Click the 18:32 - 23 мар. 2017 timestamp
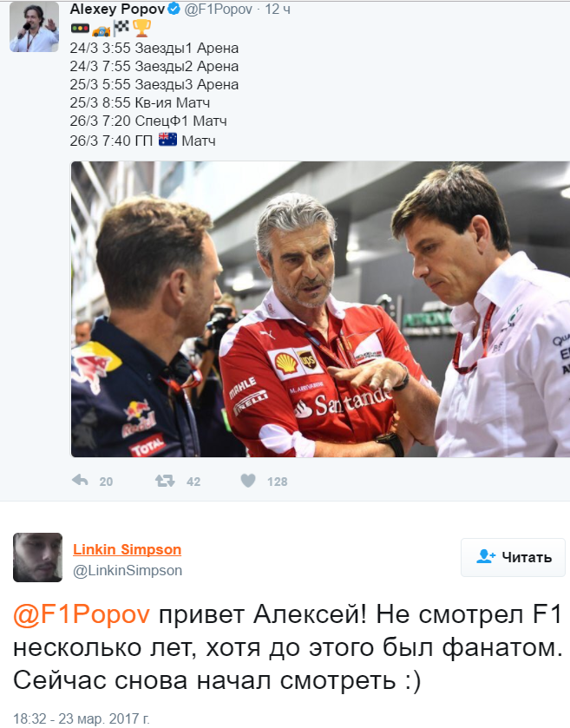The image size is (570, 728). [82, 718]
